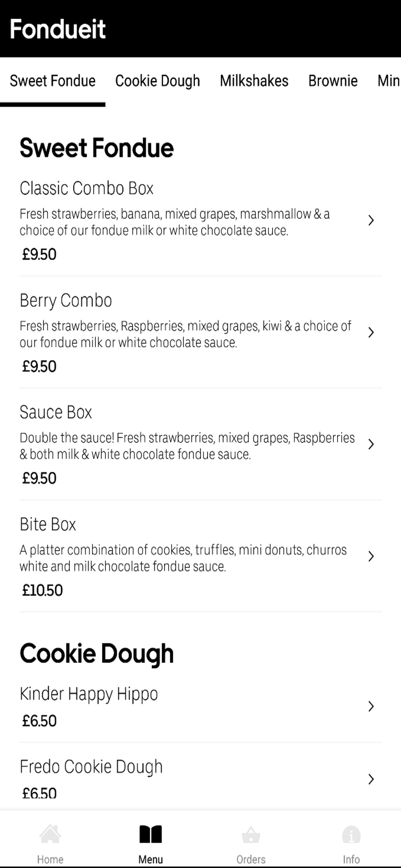Expand Berry Combo chevron arrow
Image resolution: width=401 pixels, height=868 pixels.
pos(371,332)
